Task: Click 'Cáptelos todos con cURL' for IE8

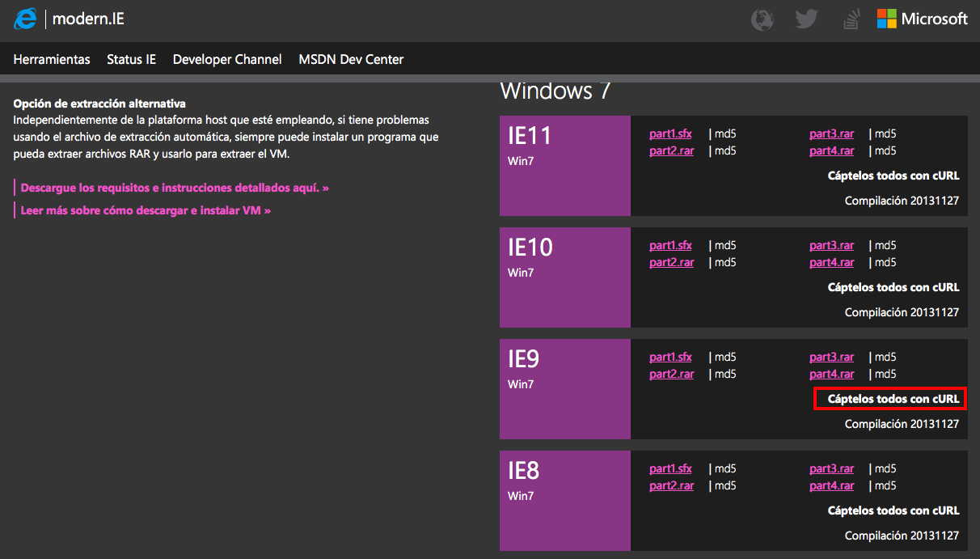Action: click(893, 510)
